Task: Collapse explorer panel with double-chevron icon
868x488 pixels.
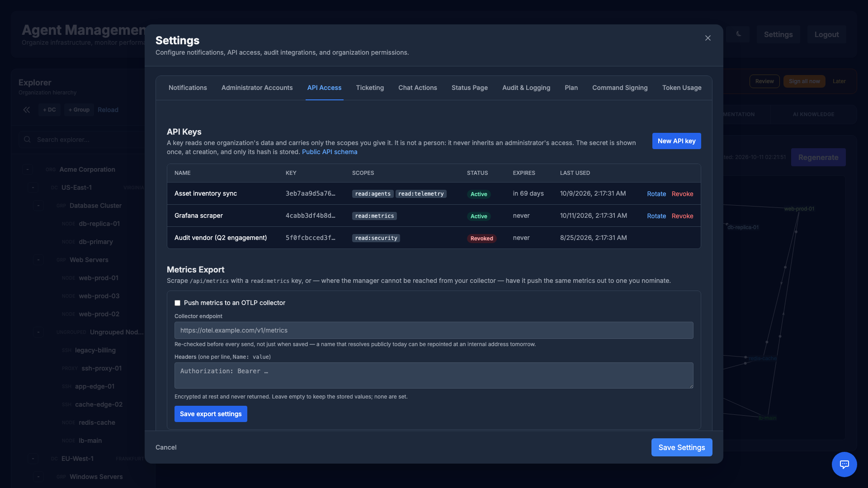Action: tap(27, 110)
